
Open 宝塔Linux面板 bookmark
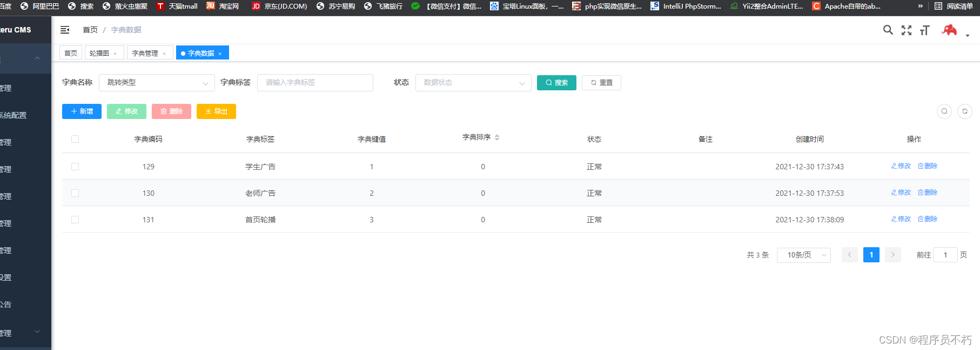(527, 6)
